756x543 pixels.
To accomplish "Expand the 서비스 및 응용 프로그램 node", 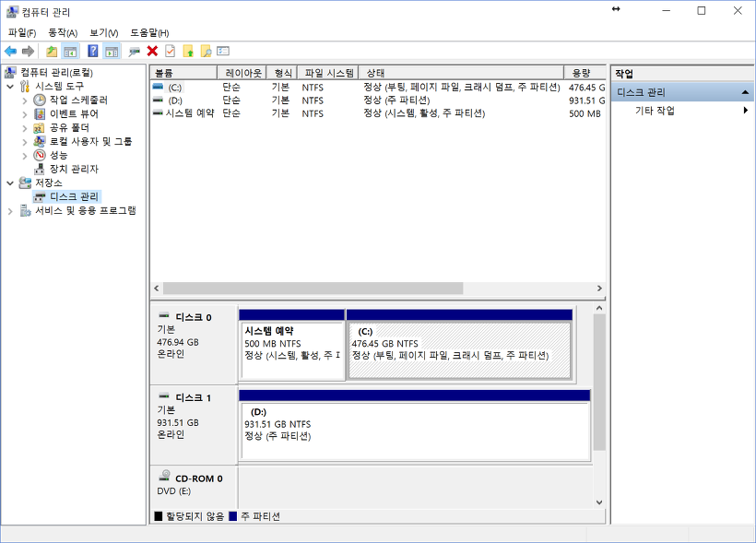I will pos(9,209).
